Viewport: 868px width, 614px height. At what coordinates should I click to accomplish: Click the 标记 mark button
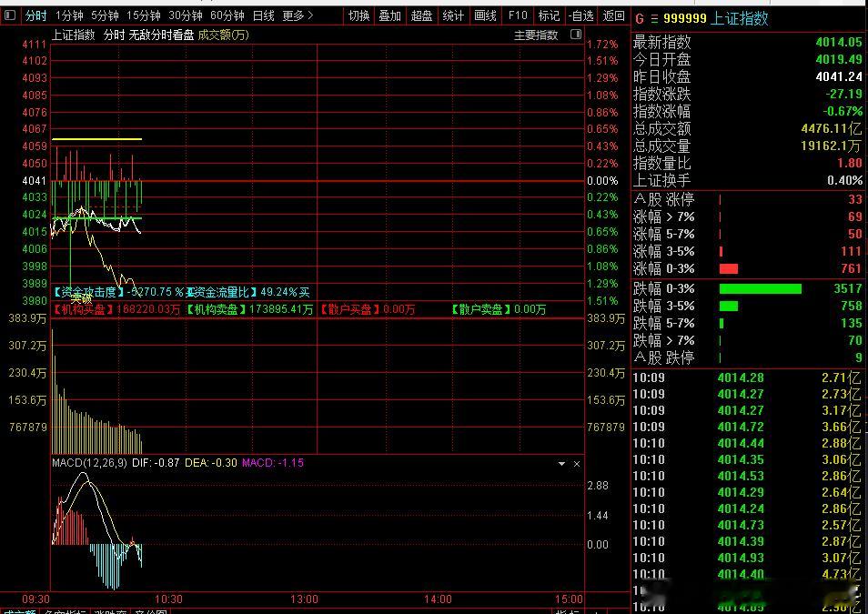coord(549,16)
